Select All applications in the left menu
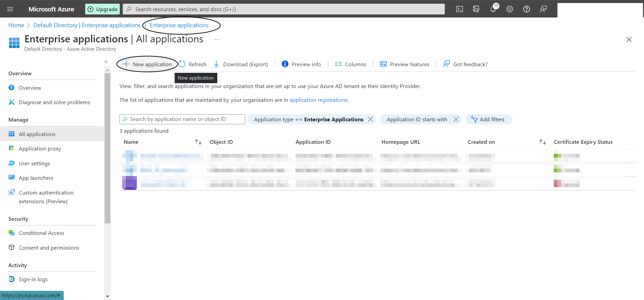 coord(52,134)
